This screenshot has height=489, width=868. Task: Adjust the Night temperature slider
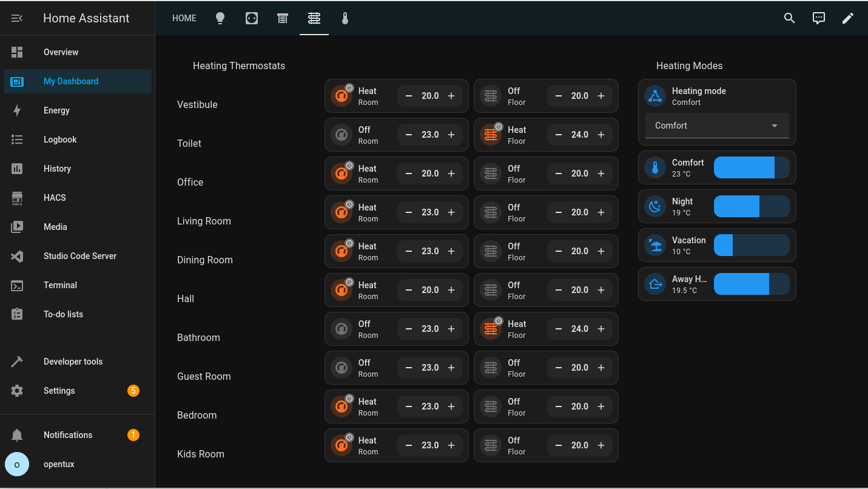pos(752,206)
